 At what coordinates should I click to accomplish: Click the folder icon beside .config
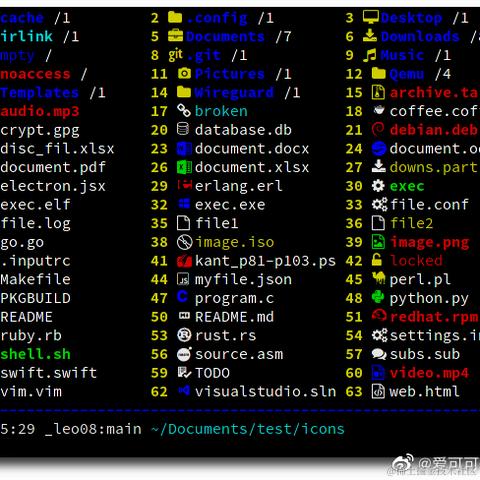[x=175, y=17]
